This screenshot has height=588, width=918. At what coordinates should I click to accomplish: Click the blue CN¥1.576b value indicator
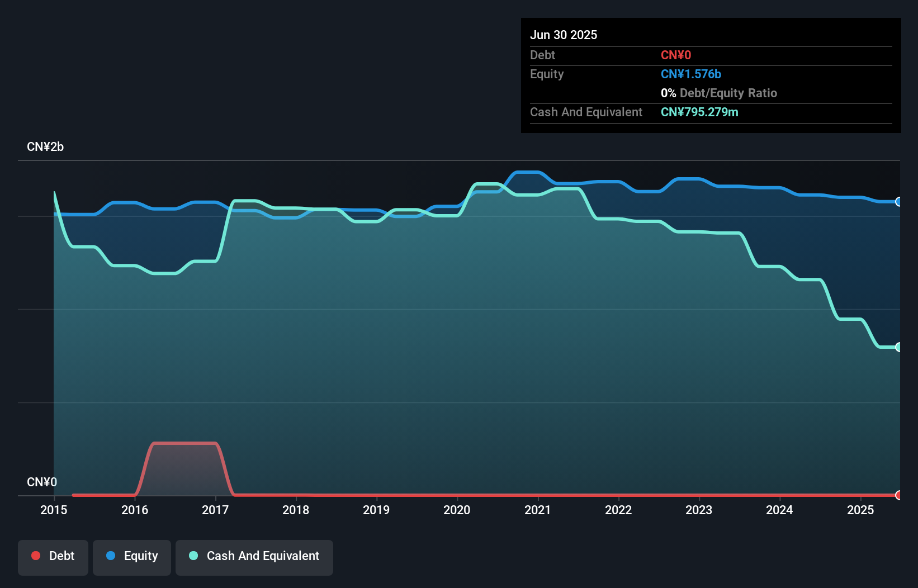(x=691, y=74)
